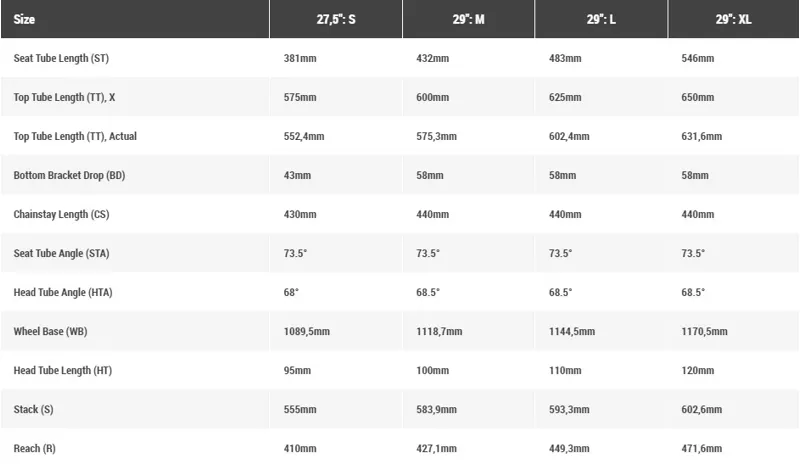800x470 pixels.
Task: Click the Top Tube Length (TT), Actual label
Action: pos(75,136)
